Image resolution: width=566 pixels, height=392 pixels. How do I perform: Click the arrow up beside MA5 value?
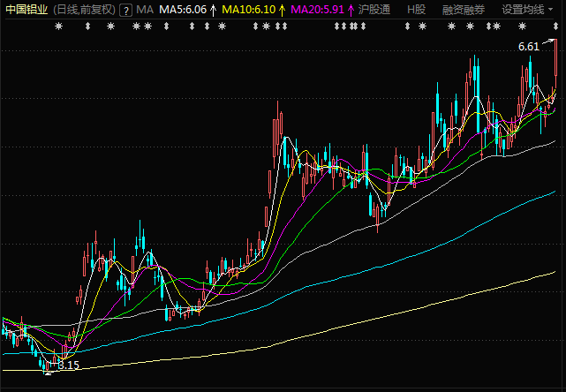point(213,10)
